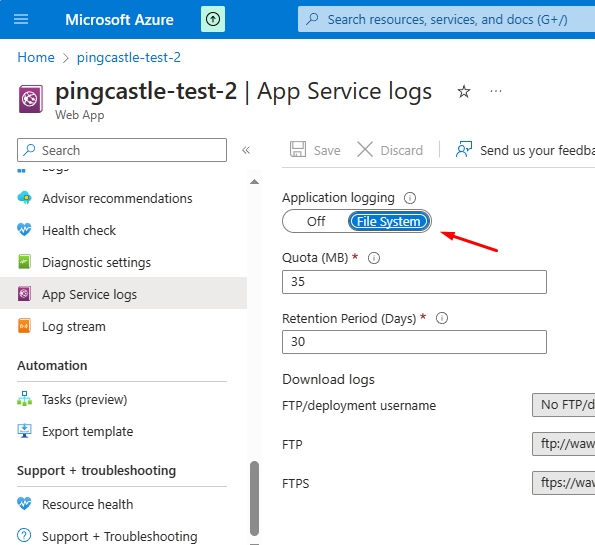Click the sidebar scroll up arrow
The image size is (595, 545).
pyautogui.click(x=255, y=182)
